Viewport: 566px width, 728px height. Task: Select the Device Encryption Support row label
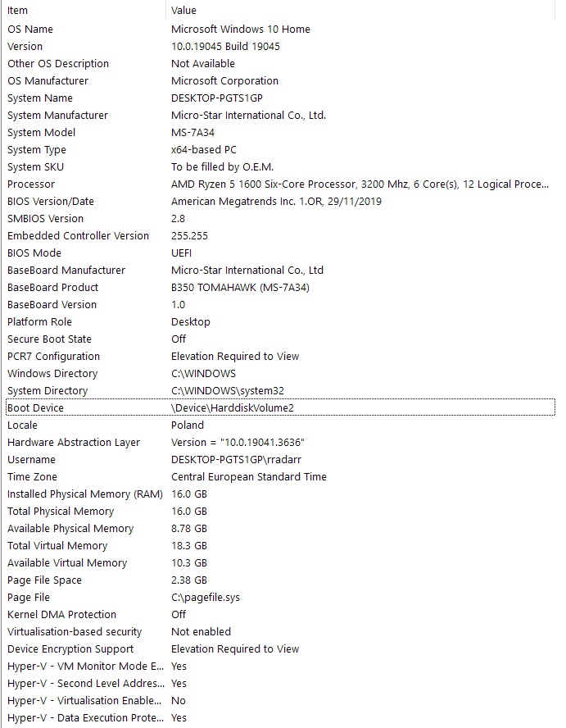70,648
